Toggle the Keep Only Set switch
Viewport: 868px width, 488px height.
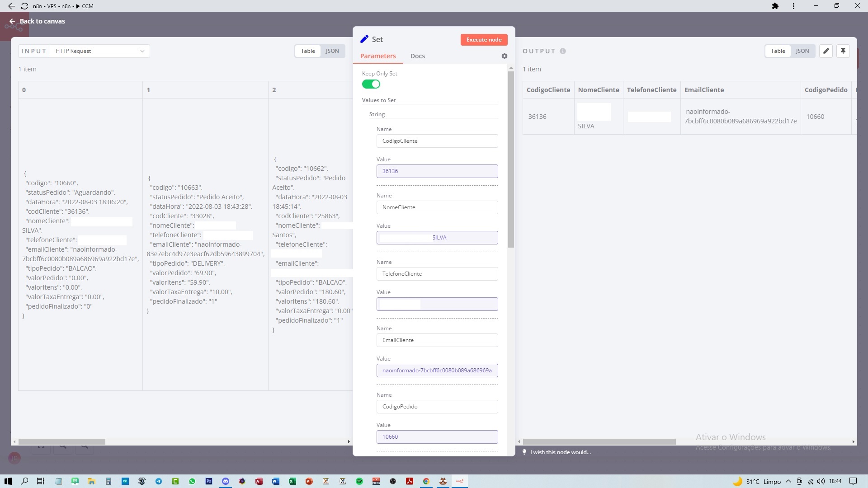(371, 84)
